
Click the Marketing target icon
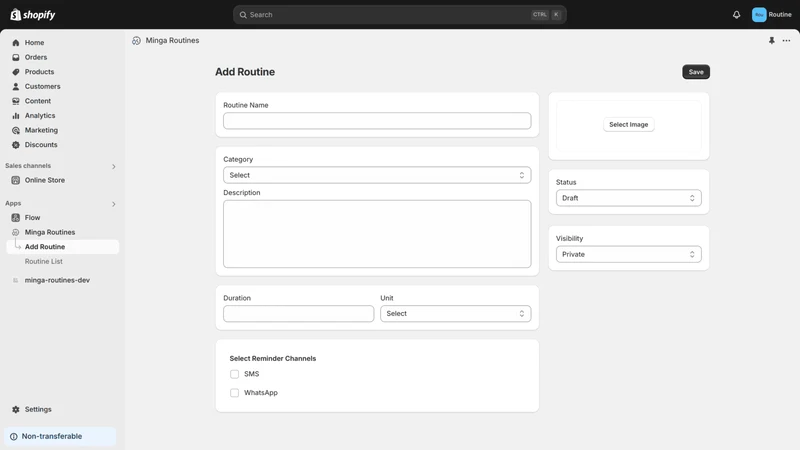coord(16,131)
